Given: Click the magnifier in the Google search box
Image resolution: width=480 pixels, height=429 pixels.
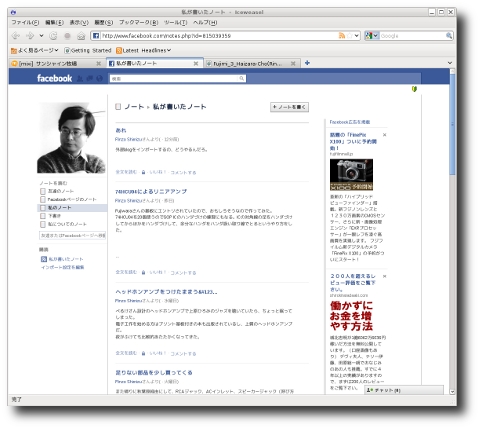Looking at the screenshot, I should click(449, 35).
